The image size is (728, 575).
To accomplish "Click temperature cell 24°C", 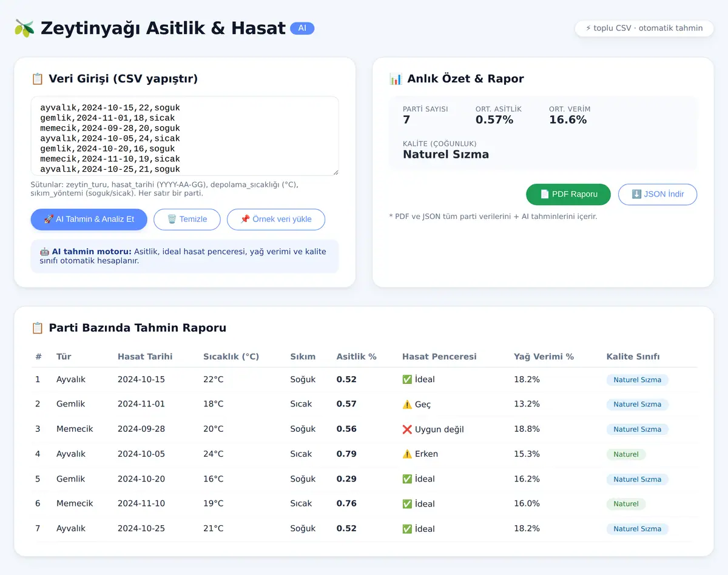I will click(214, 454).
